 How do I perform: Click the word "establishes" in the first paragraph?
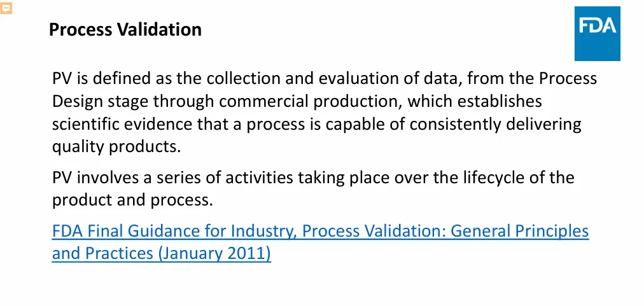pyautogui.click(x=501, y=101)
